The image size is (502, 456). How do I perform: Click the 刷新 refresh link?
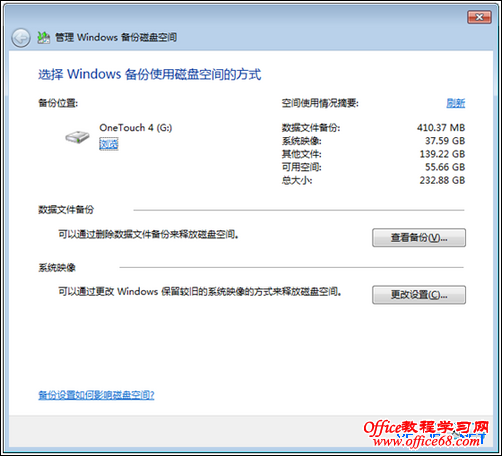(x=455, y=103)
